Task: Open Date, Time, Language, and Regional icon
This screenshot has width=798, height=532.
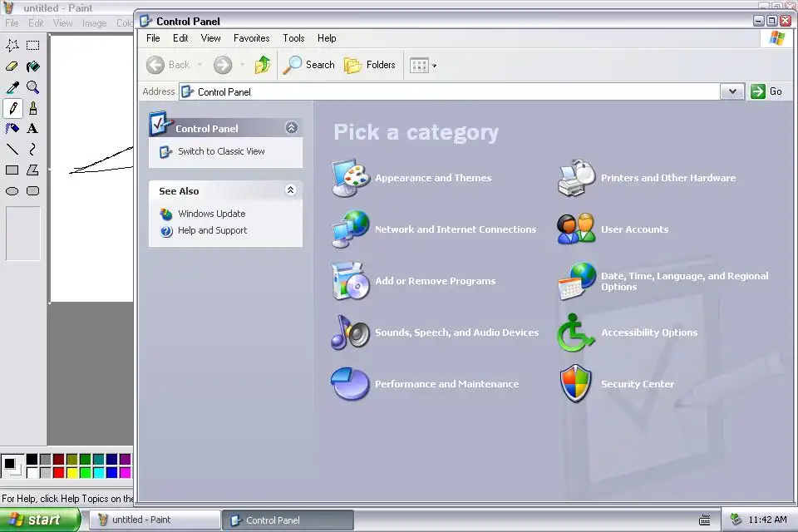Action: [x=576, y=281]
